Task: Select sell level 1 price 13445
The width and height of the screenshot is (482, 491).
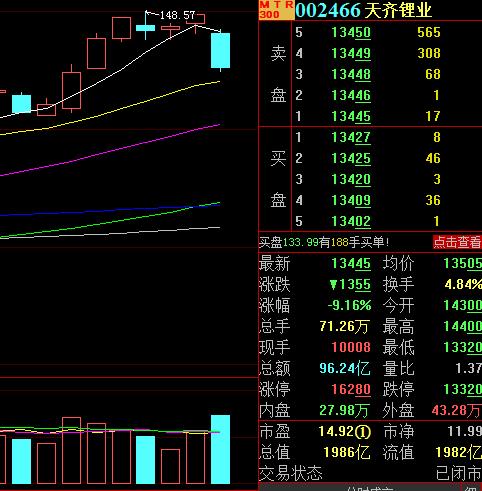Action: 351,116
